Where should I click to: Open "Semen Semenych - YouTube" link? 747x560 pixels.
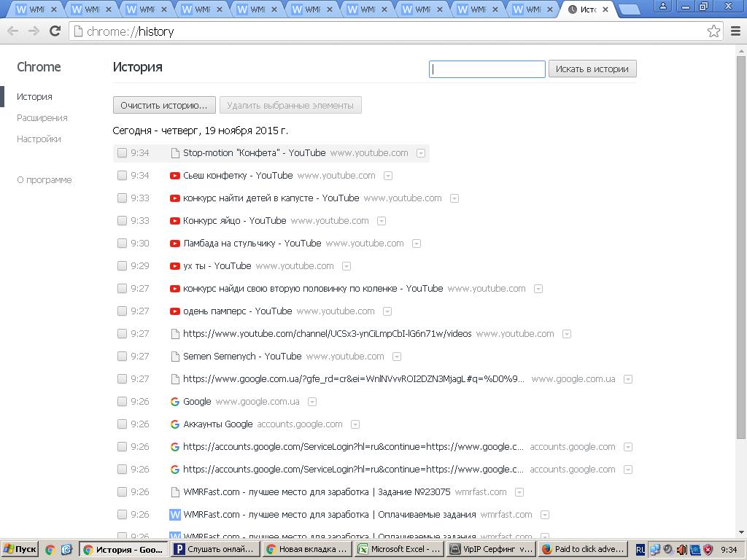[242, 356]
